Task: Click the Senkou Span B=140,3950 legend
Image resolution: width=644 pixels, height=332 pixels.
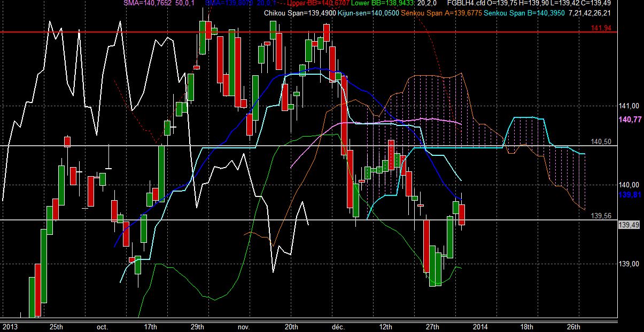Action: point(525,12)
